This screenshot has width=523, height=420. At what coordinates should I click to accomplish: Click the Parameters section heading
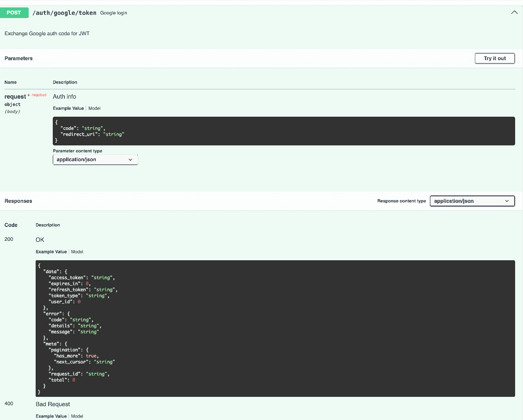pyautogui.click(x=19, y=58)
